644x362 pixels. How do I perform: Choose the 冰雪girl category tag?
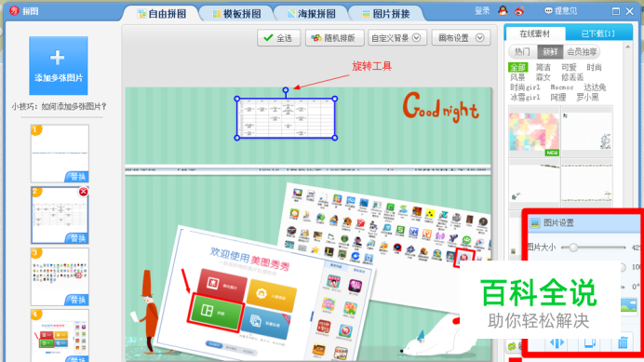click(525, 98)
